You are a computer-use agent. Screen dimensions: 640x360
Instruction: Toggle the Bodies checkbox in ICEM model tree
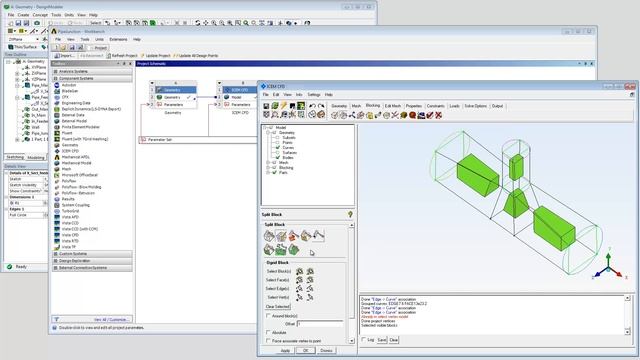[x=278, y=157]
